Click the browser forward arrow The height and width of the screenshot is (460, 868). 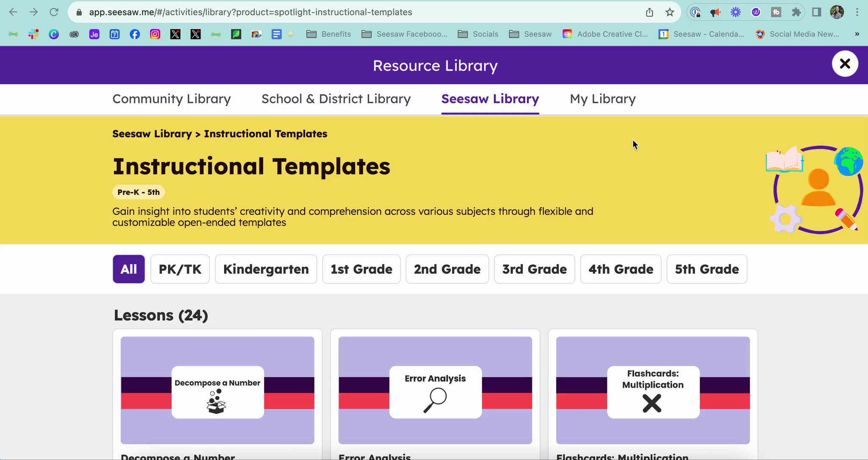tap(33, 12)
